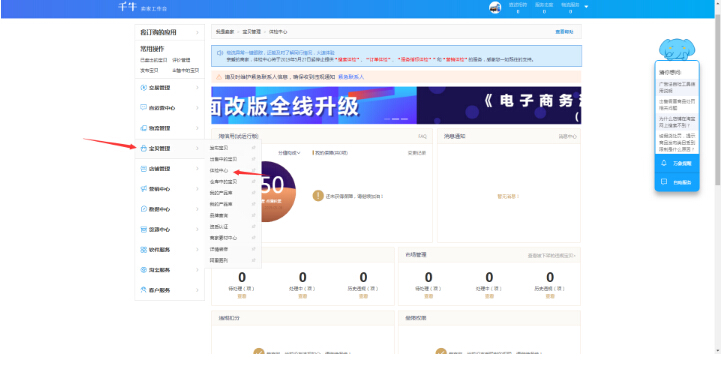
Task: Expand the 客户服务 chevron arrow
Action: pyautogui.click(x=197, y=290)
